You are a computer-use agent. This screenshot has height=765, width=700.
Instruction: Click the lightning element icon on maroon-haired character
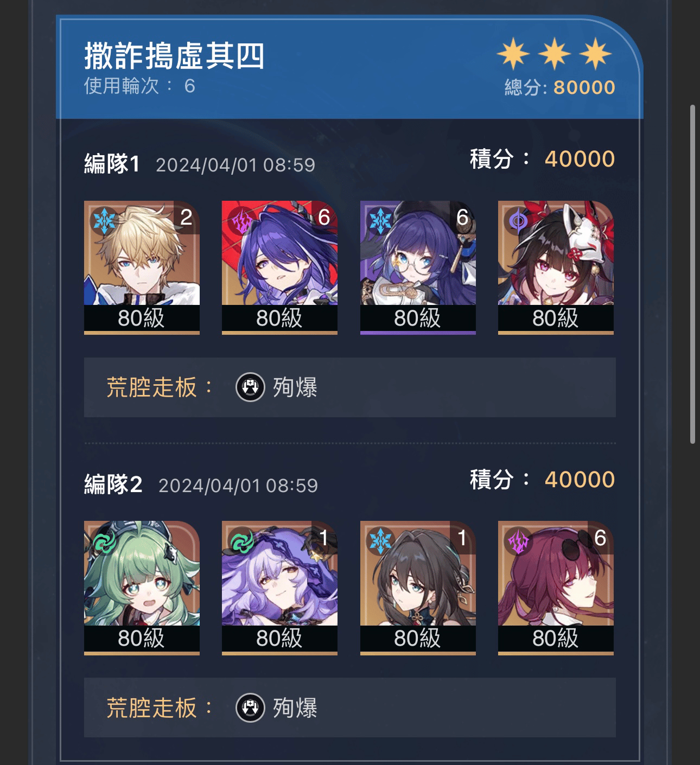click(x=518, y=542)
